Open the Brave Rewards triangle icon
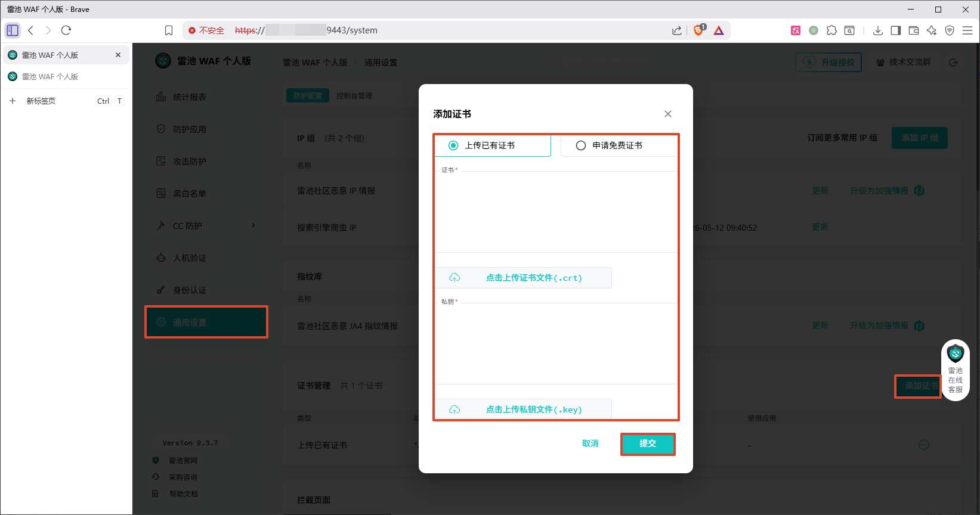 [719, 30]
